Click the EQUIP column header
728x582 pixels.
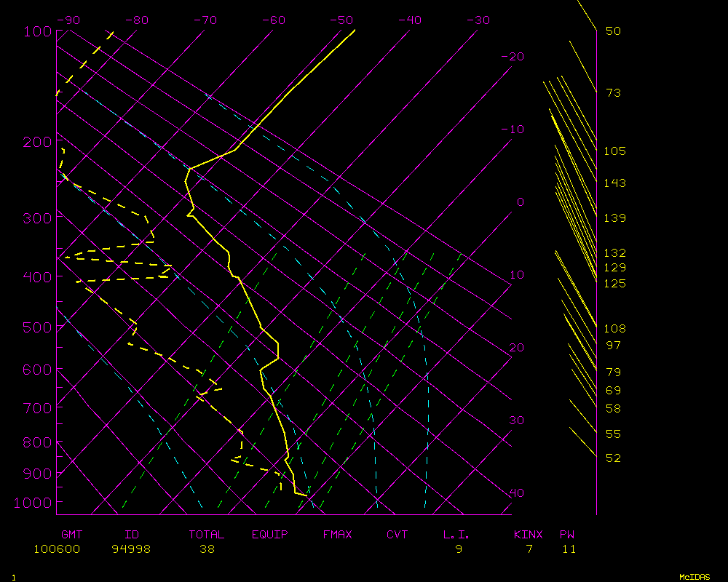coord(270,535)
